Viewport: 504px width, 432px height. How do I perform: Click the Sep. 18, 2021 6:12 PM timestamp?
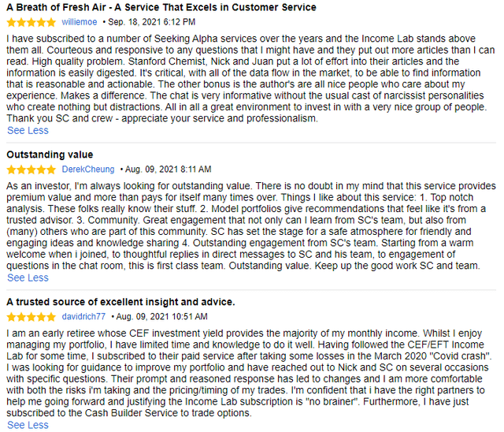pyautogui.click(x=151, y=22)
